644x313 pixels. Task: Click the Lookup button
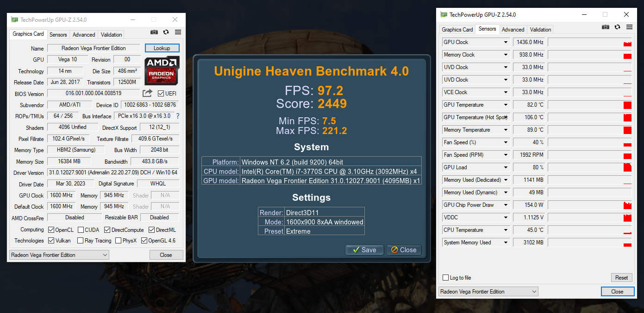162,48
